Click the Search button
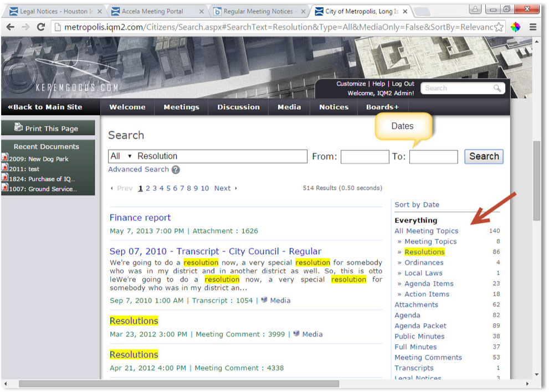 click(x=484, y=156)
